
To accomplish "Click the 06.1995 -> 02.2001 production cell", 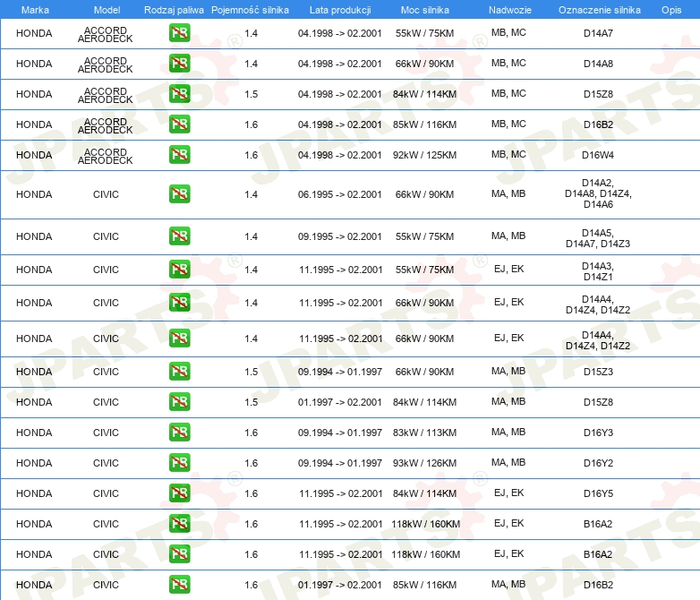I will [x=340, y=194].
